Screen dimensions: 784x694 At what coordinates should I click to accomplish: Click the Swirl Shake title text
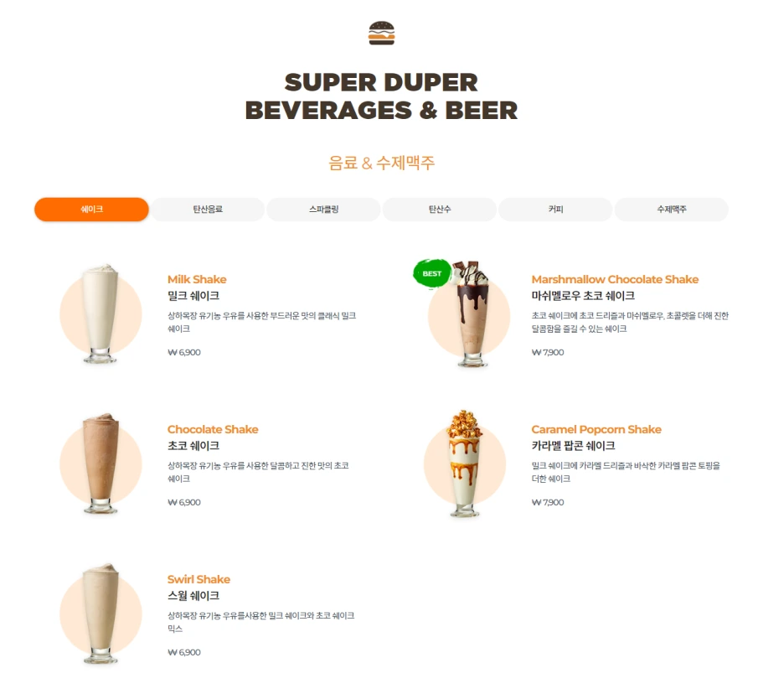(x=199, y=579)
